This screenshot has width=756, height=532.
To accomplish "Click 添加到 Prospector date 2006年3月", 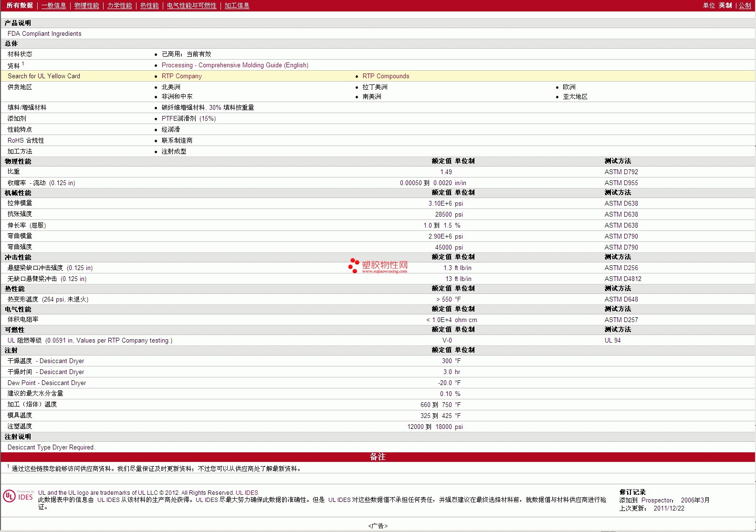I will coord(695,501).
